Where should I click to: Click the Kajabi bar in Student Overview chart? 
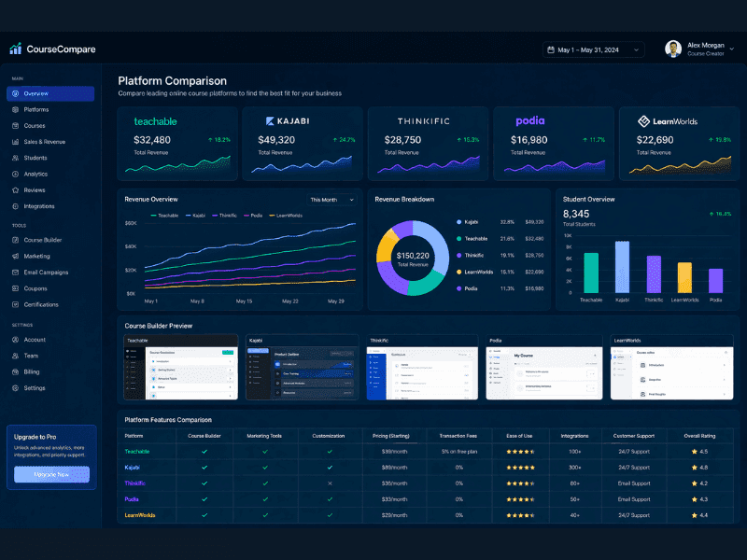622,267
